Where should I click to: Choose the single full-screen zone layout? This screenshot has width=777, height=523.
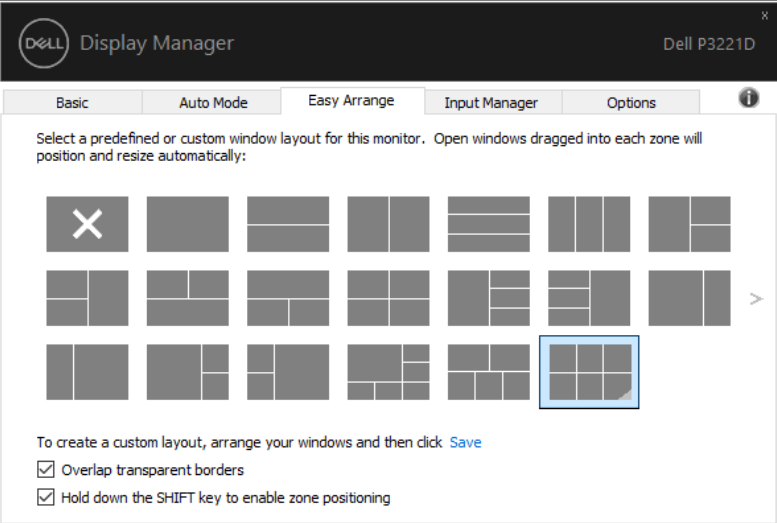tap(188, 224)
